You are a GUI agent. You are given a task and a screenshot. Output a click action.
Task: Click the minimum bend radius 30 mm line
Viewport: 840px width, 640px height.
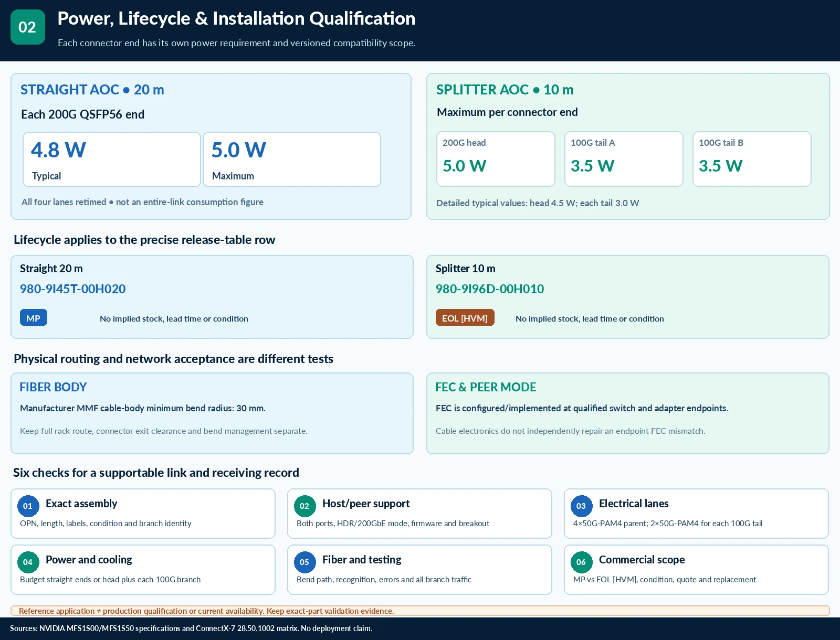tap(143, 408)
